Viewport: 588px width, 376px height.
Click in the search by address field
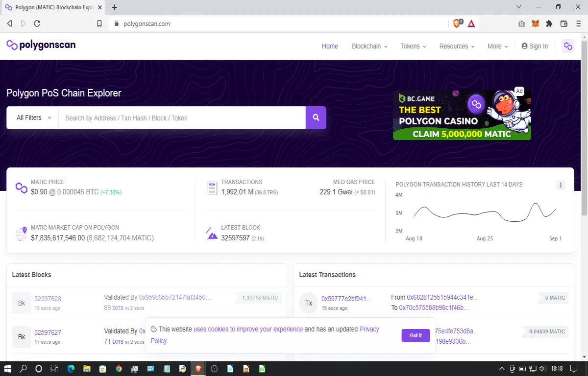coord(182,117)
